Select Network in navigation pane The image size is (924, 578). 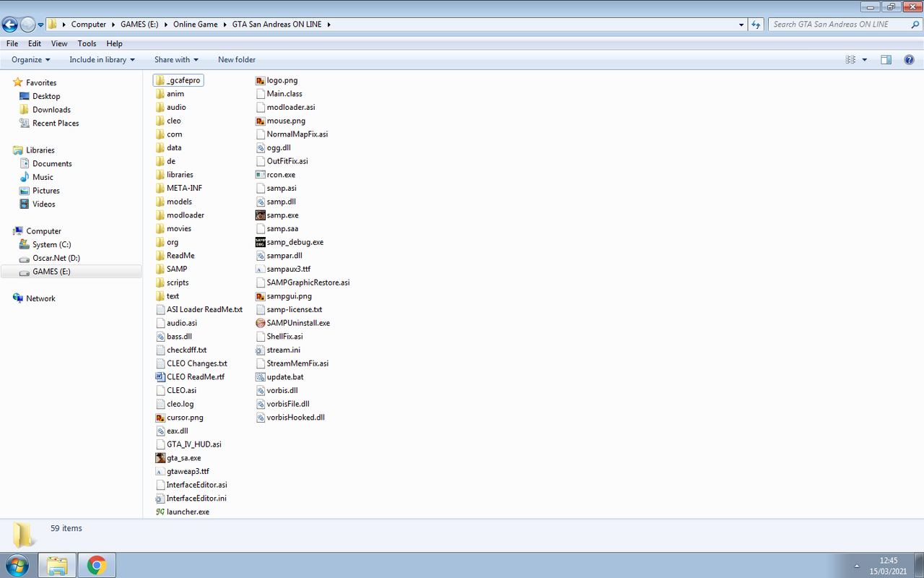(x=40, y=298)
